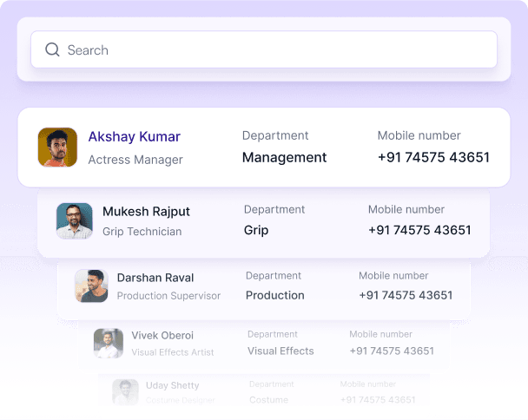This screenshot has width=528, height=420.
Task: Click the Management department value
Action: pos(284,158)
